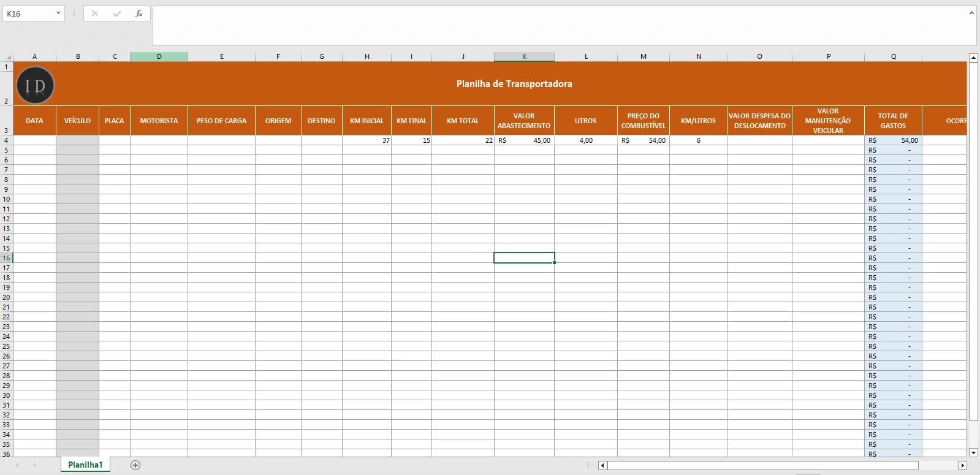The image size is (980, 475).
Task: Click the horizontal scrollbar left arrow
Action: coord(603,466)
